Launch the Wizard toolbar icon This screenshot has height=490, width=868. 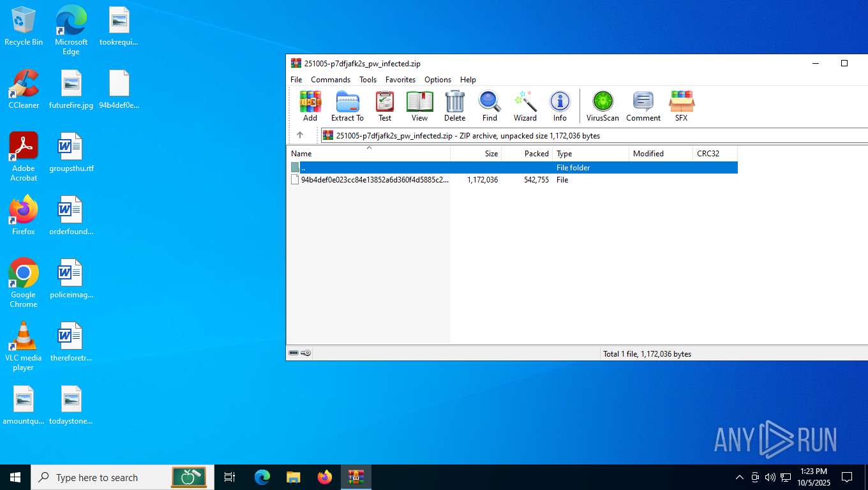pos(525,106)
